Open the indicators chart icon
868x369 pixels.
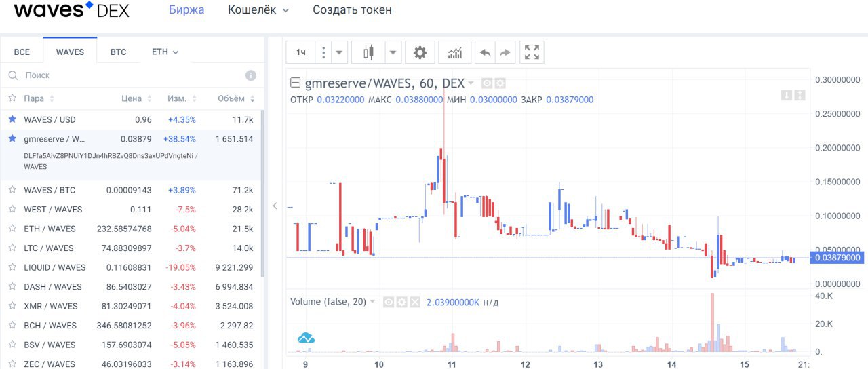pyautogui.click(x=455, y=52)
